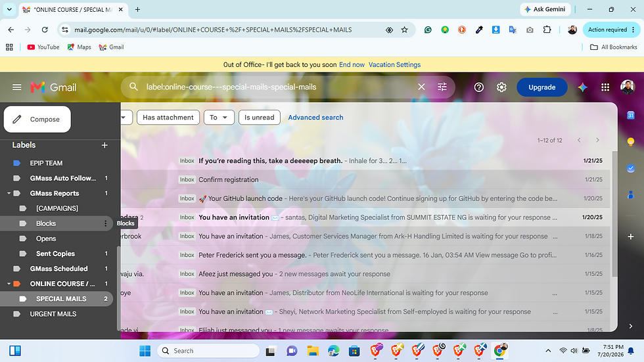Click End now vacation link
The width and height of the screenshot is (644, 362).
[x=352, y=64]
